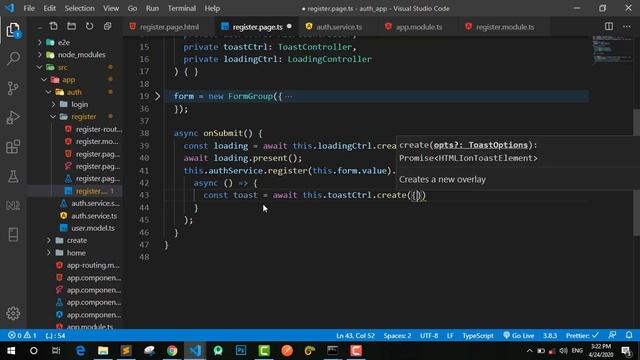Open Source Control view
The height and width of the screenshot is (360, 640).
13,88
